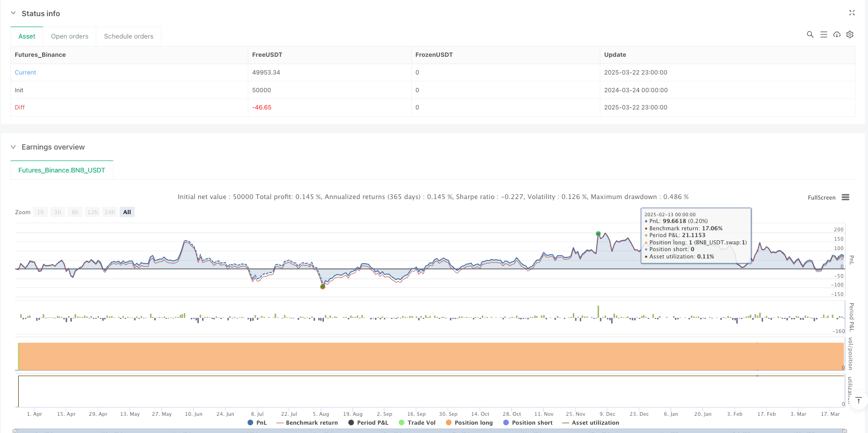Switch to the Schedule orders tab

pyautogui.click(x=129, y=36)
